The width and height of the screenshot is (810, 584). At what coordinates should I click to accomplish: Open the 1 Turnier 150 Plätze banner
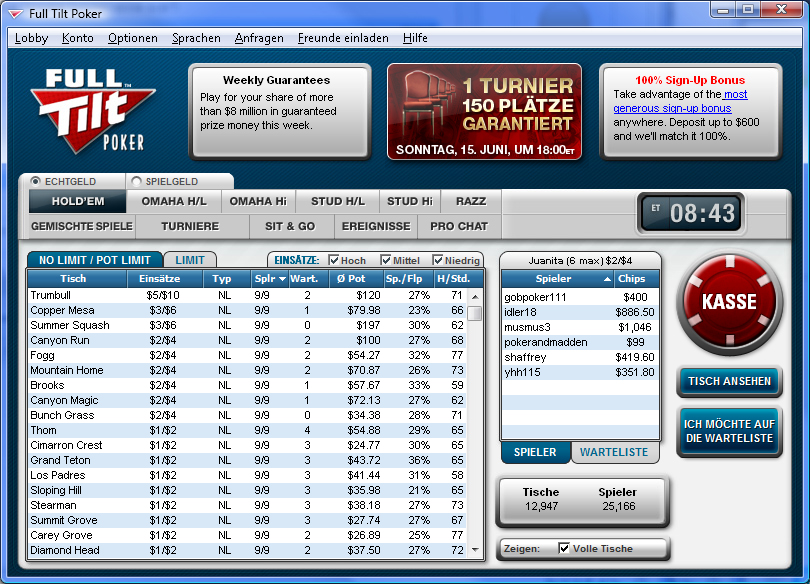click(485, 112)
